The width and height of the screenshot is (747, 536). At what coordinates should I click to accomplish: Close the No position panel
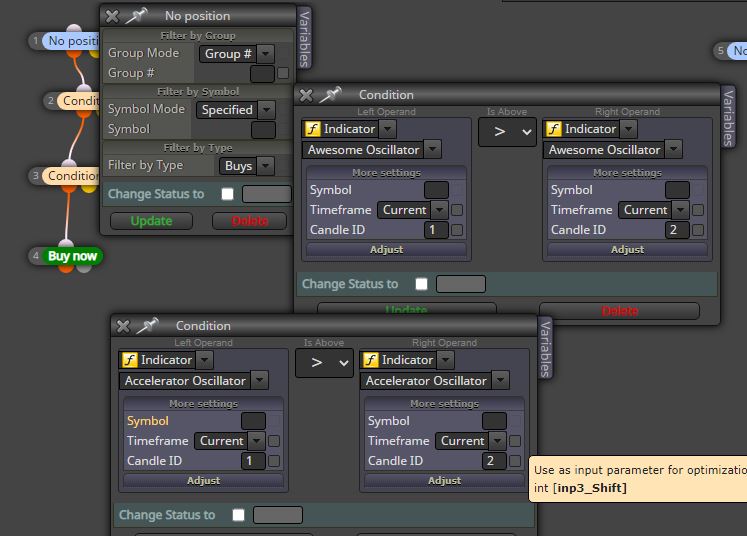click(112, 16)
